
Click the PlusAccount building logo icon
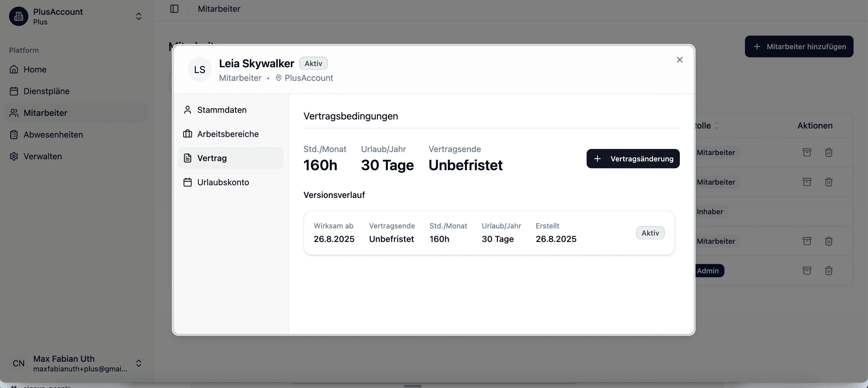(x=18, y=16)
